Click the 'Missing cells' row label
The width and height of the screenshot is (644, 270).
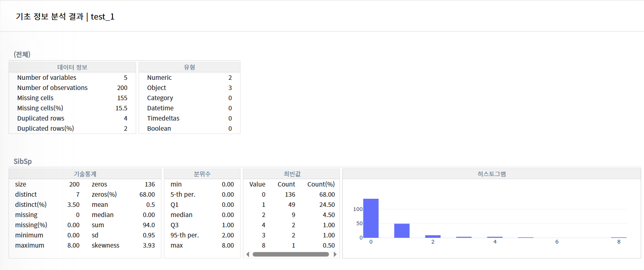coord(35,98)
